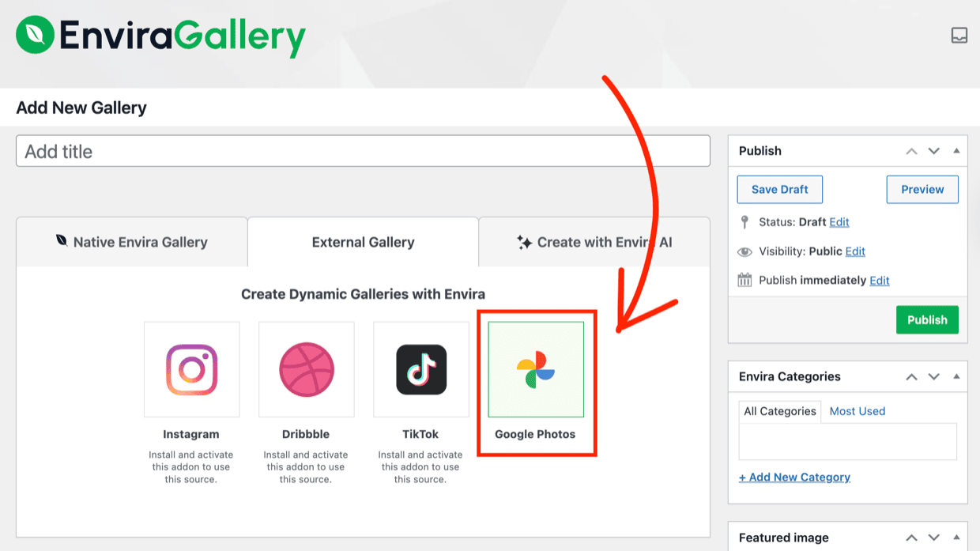Image resolution: width=980 pixels, height=551 pixels.
Task: Click the Add title input field
Action: point(363,150)
